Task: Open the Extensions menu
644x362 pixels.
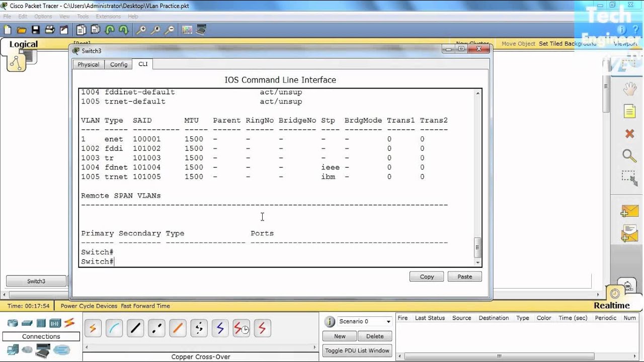Action: click(x=108, y=17)
